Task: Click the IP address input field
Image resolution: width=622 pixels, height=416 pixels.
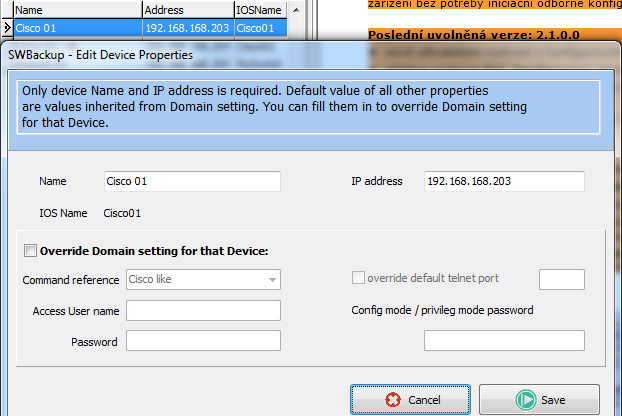Action: point(504,181)
